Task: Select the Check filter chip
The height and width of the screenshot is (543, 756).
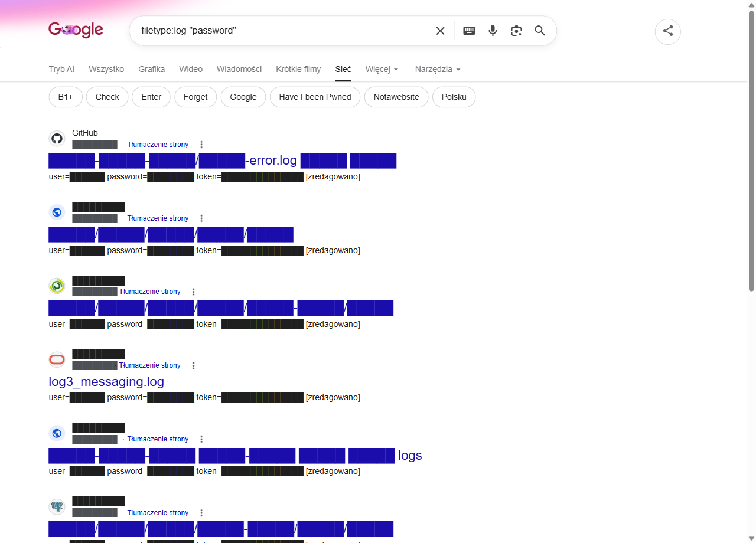Action: click(x=107, y=97)
